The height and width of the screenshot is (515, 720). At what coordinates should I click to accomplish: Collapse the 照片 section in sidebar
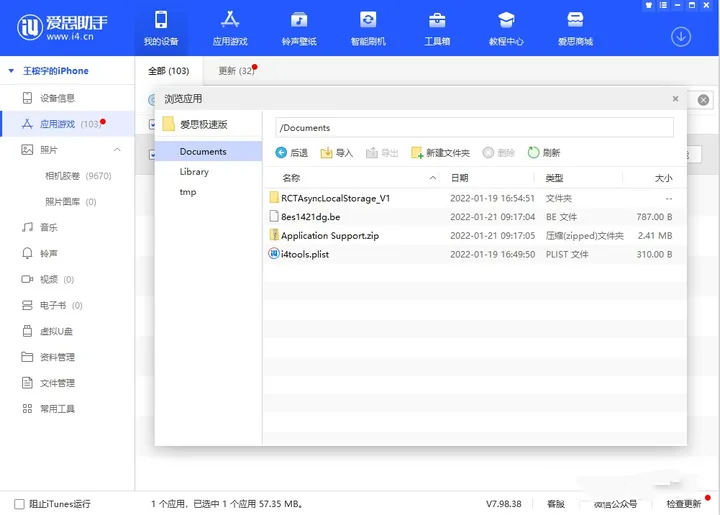click(x=117, y=150)
